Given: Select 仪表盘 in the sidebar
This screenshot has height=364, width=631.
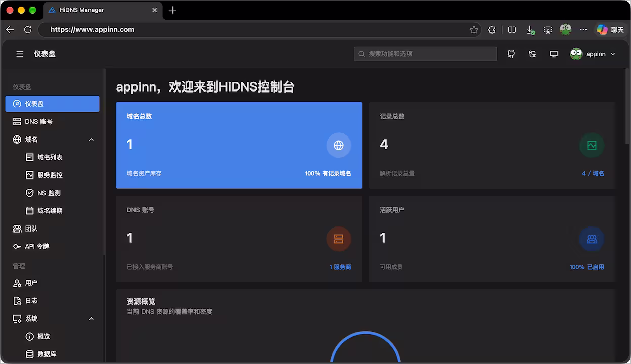Looking at the screenshot, I should pos(53,104).
